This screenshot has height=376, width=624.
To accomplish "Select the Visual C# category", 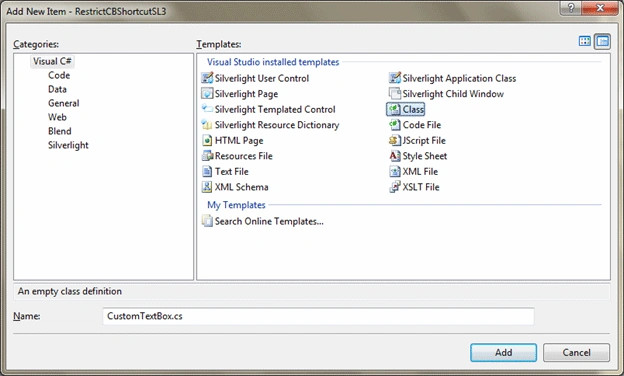I will (52, 61).
